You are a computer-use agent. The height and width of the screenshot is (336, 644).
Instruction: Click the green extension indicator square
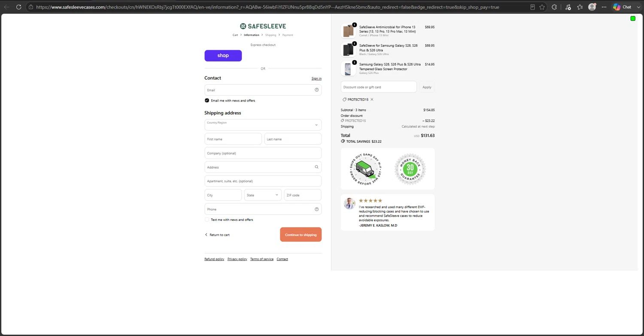pos(633,18)
